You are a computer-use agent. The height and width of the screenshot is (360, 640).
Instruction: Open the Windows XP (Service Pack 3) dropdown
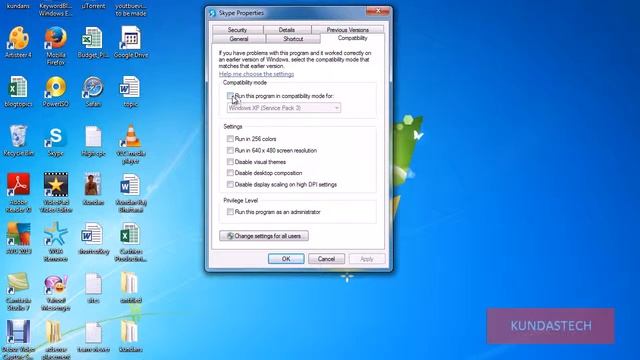284,108
